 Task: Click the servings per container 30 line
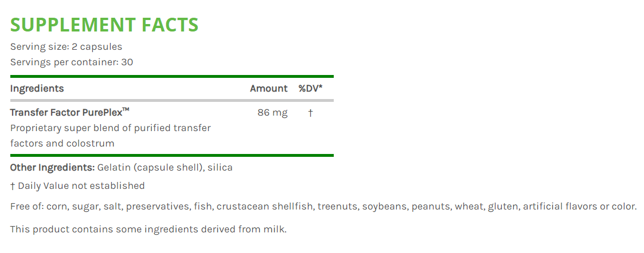(x=72, y=62)
